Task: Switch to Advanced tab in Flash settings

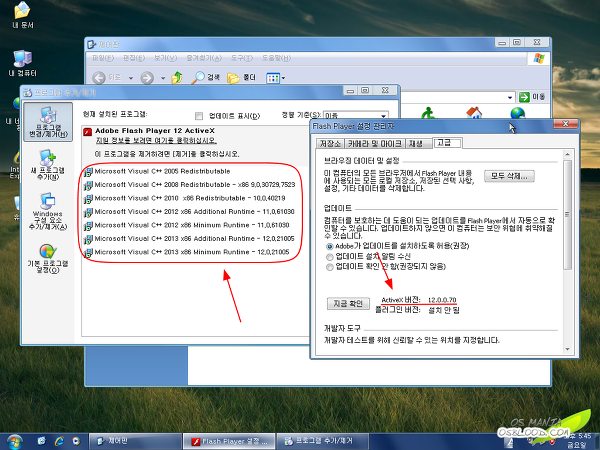Action: (x=447, y=143)
